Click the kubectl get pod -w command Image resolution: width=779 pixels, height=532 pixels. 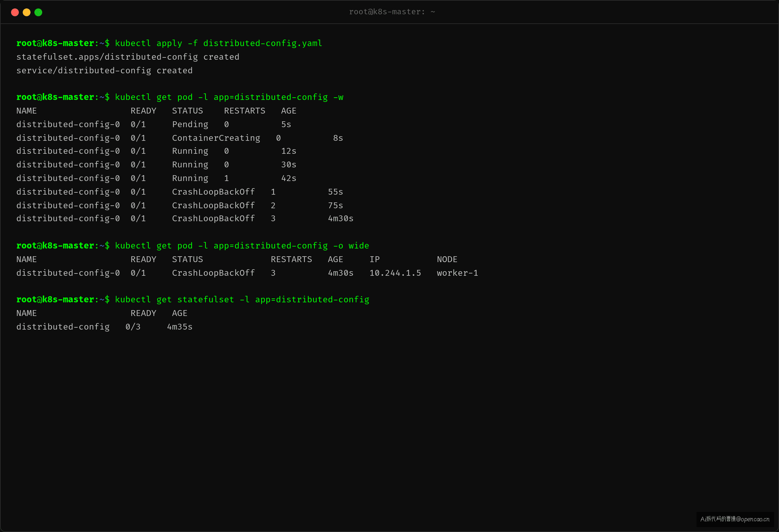click(x=229, y=98)
